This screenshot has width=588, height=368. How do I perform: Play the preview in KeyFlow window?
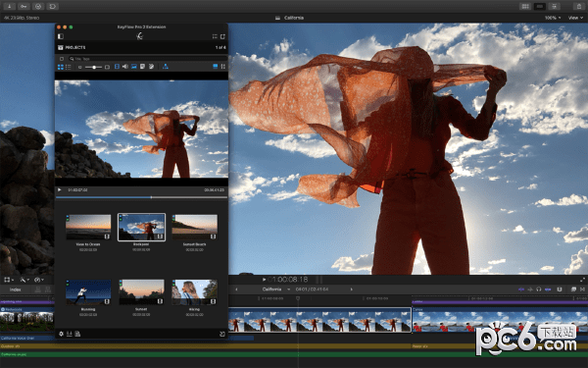pyautogui.click(x=59, y=189)
